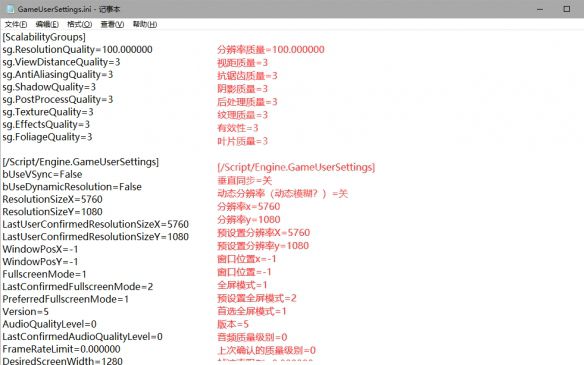Minimize the Notepad window
The image size is (584, 365).
coord(540,9)
